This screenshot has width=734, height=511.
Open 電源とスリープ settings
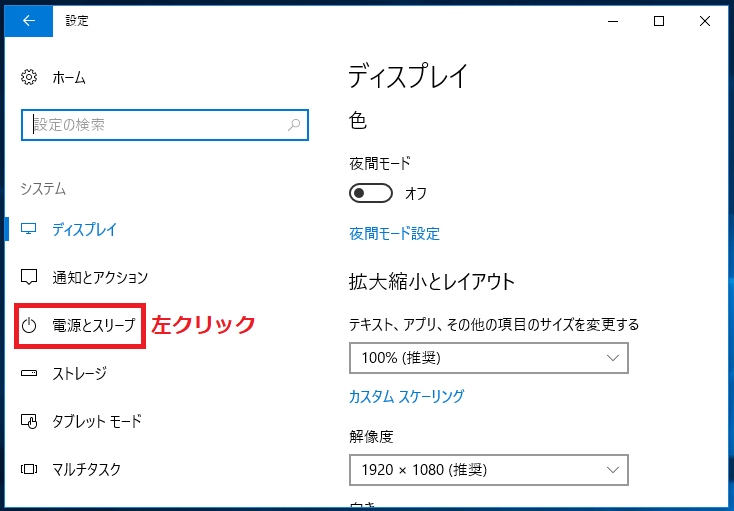pyautogui.click(x=94, y=325)
